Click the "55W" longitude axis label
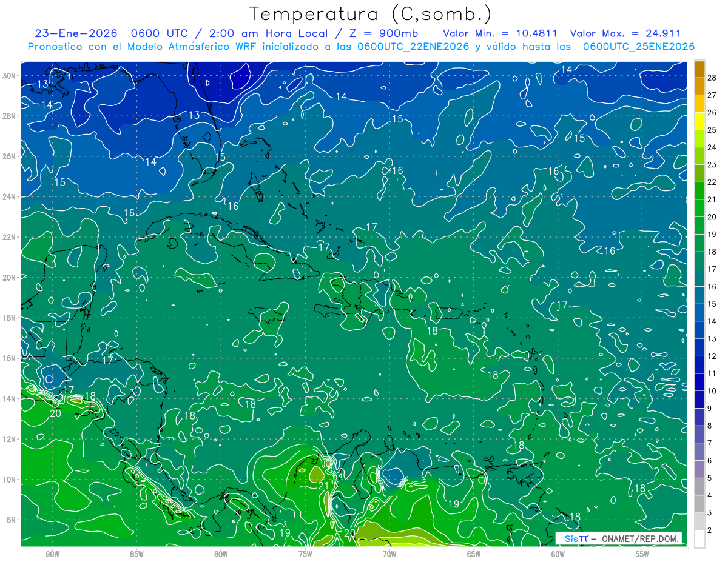 [642, 554]
